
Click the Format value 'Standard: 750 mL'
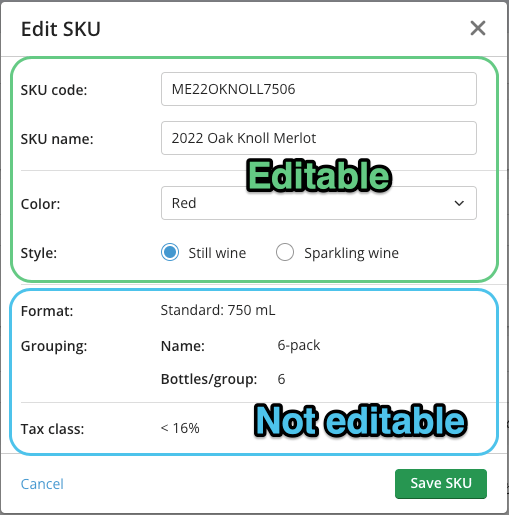tap(218, 310)
